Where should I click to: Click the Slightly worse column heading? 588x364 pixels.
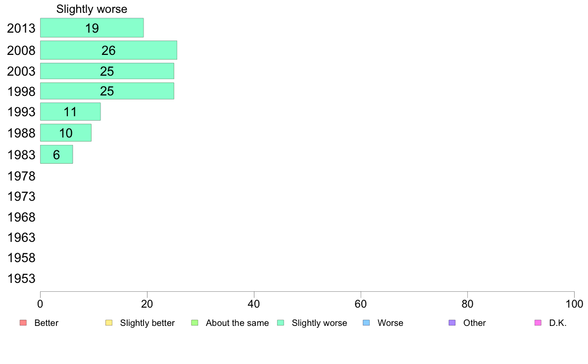pyautogui.click(x=92, y=9)
